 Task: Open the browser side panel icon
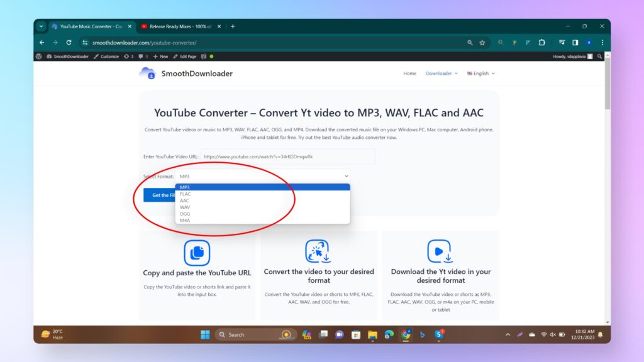[x=575, y=43]
